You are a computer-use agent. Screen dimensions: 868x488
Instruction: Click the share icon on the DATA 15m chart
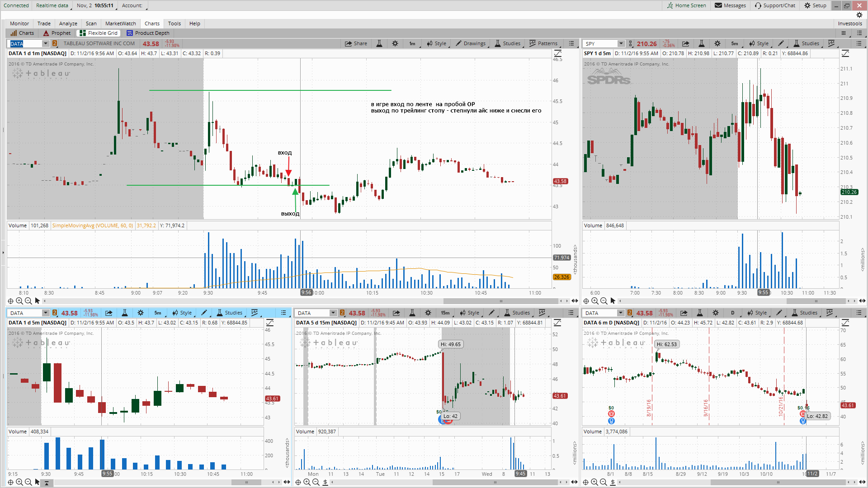(x=396, y=313)
